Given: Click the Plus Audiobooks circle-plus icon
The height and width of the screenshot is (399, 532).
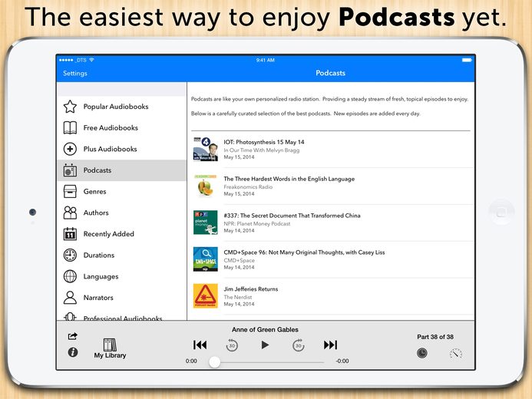Looking at the screenshot, I should [70, 149].
